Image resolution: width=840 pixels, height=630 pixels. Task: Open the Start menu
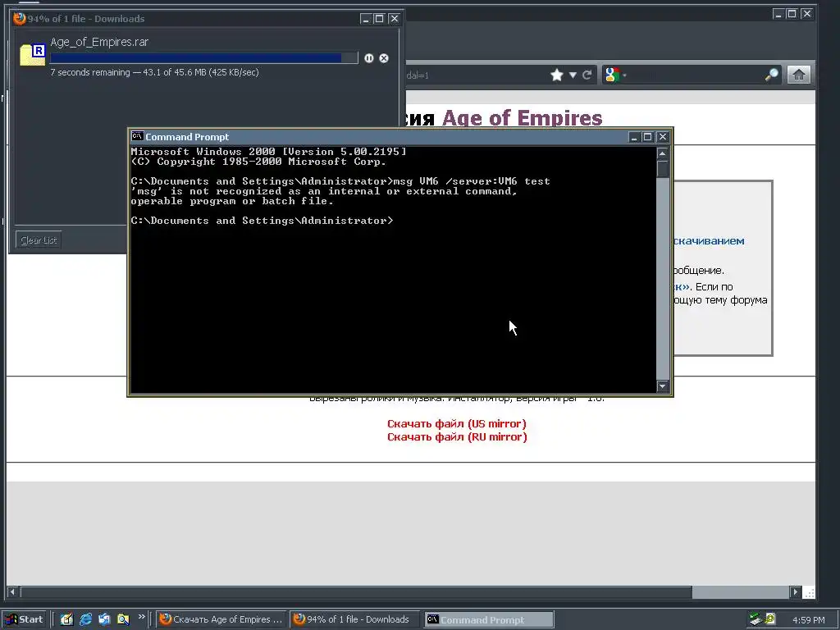[25, 619]
